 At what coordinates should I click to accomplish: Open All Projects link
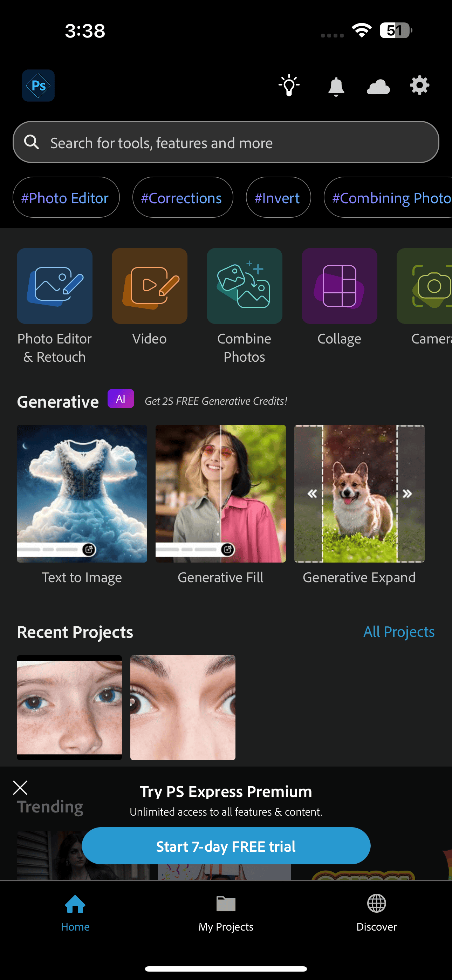[398, 632]
